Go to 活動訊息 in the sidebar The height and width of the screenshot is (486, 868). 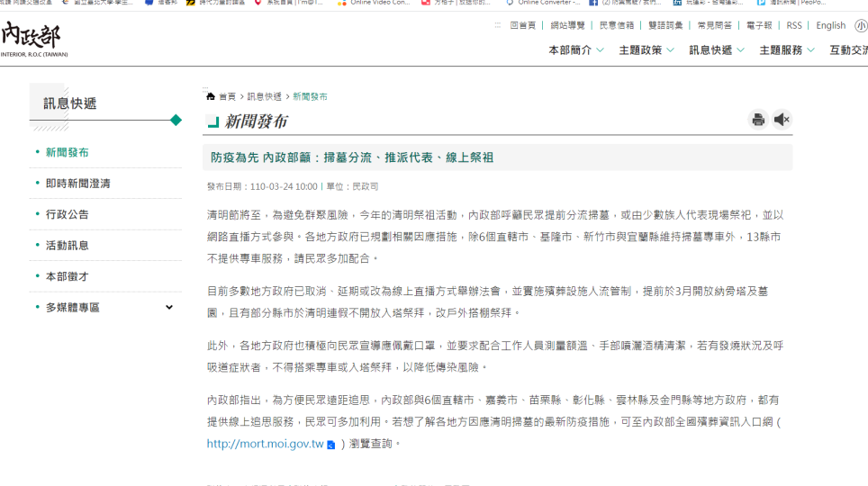point(68,246)
